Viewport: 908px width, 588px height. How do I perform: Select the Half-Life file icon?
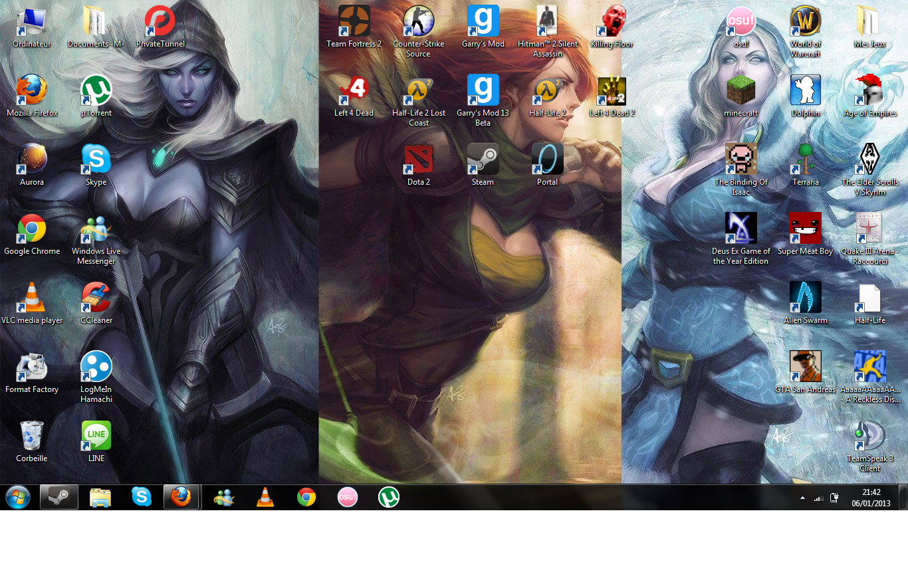pos(869,304)
